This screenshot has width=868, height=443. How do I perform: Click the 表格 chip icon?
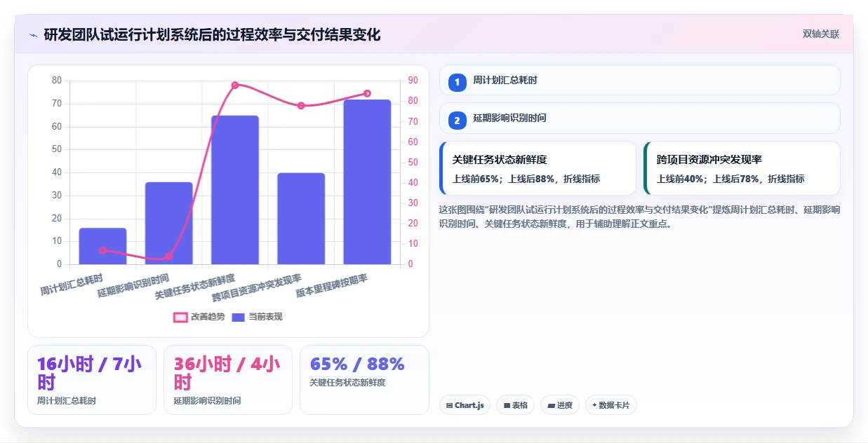507,405
